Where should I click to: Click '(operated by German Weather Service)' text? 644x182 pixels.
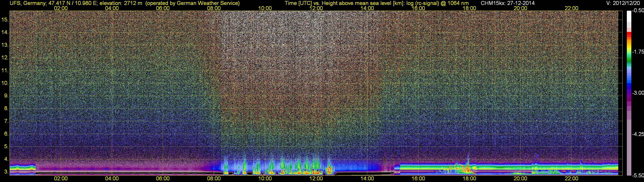click(x=192, y=3)
